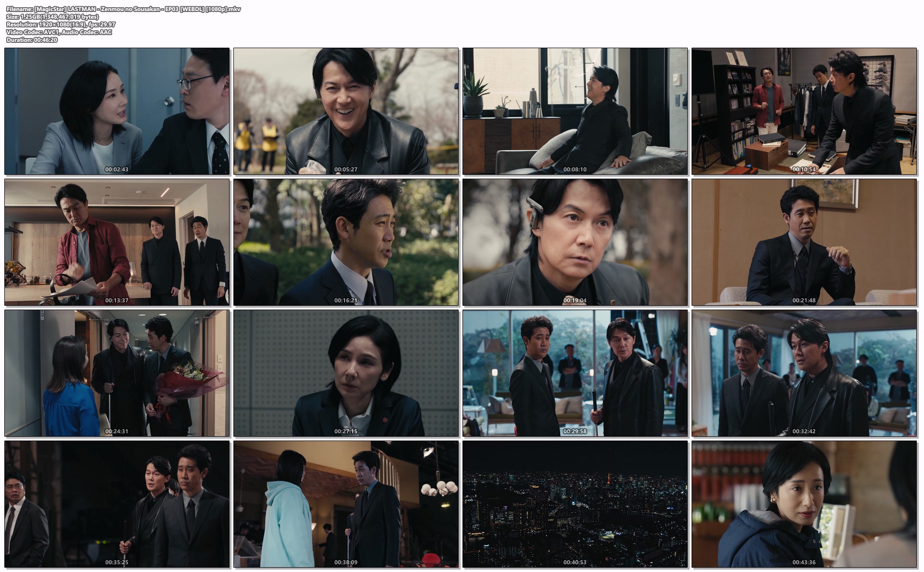Select the smiling man frame at 00:05:27
The image size is (924, 572).
point(346,111)
